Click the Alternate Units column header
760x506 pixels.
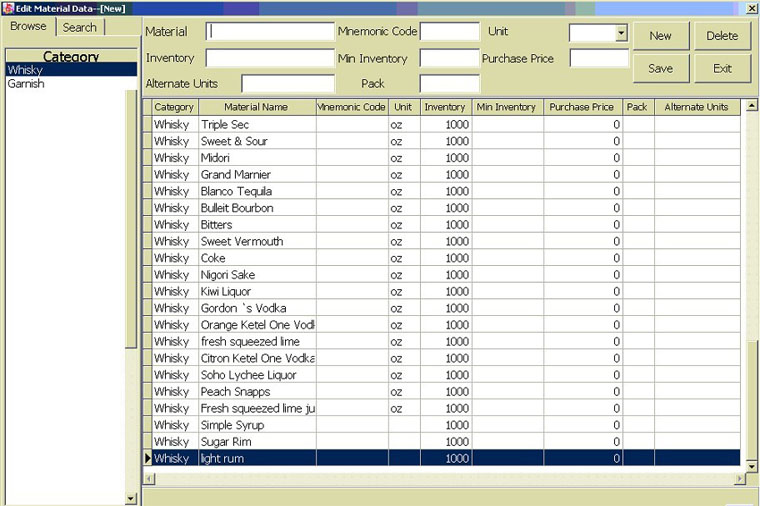click(x=697, y=107)
